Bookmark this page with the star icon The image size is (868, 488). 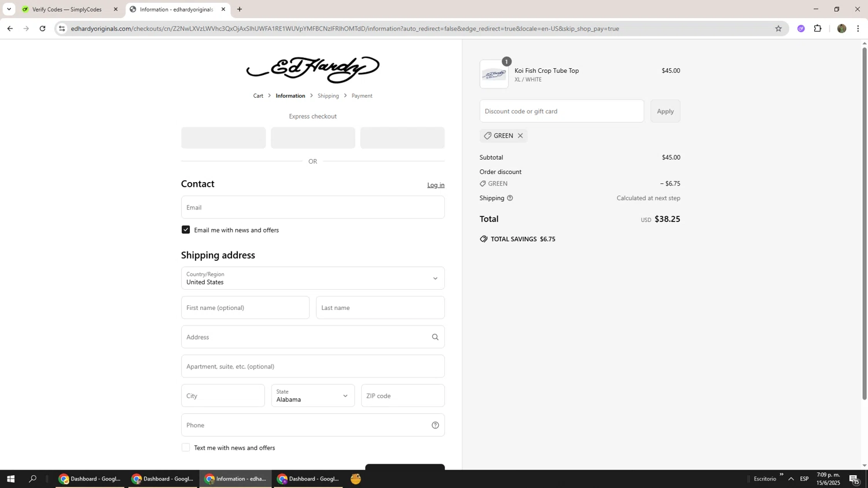point(778,28)
